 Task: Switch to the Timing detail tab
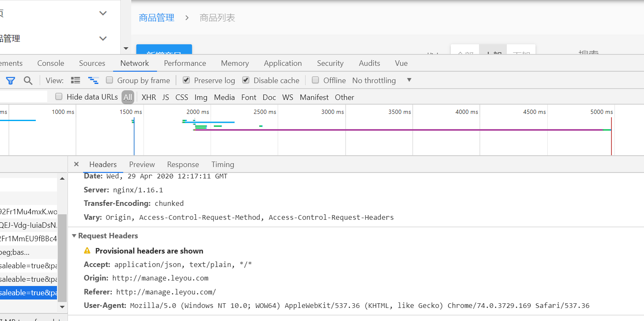click(223, 165)
